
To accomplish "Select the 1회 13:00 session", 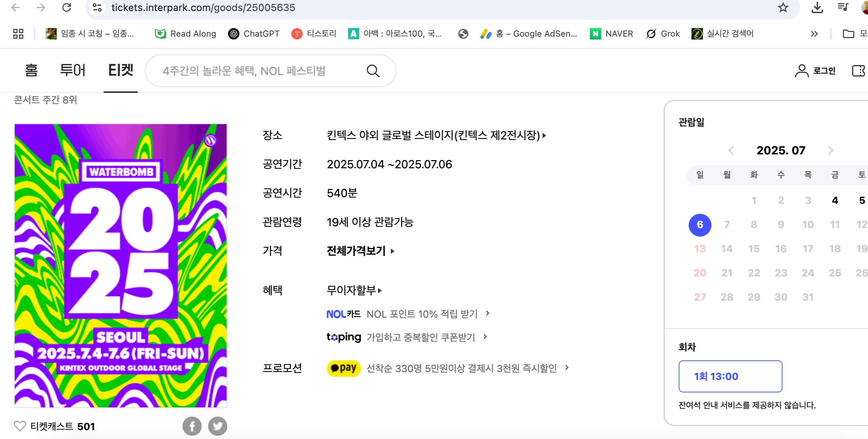I will click(730, 376).
